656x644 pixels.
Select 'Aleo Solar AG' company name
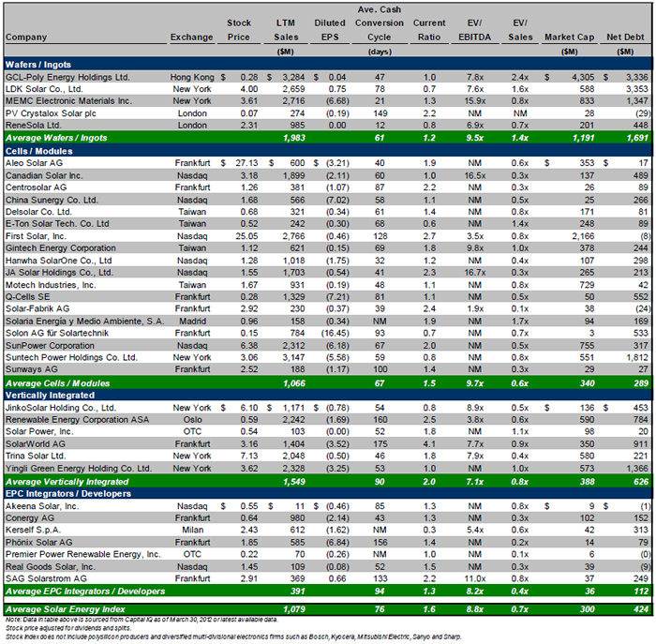pos(34,163)
